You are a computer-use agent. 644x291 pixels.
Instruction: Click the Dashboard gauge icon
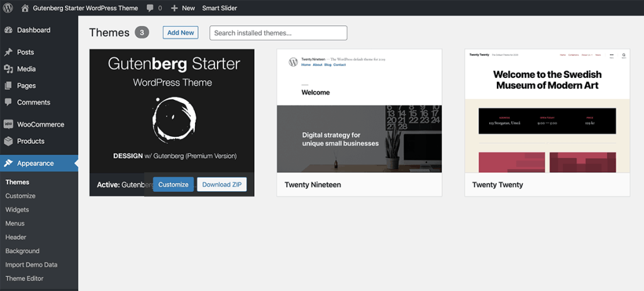8,30
